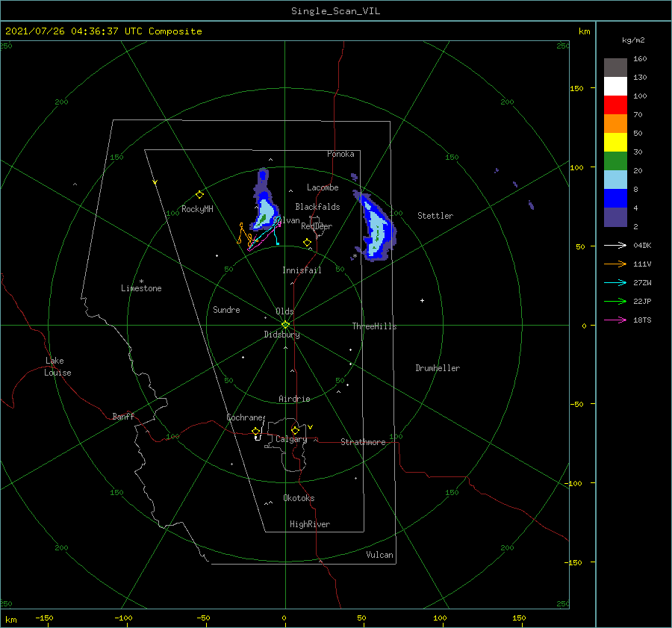Click the Single_Scan_VIL title text

(x=335, y=11)
